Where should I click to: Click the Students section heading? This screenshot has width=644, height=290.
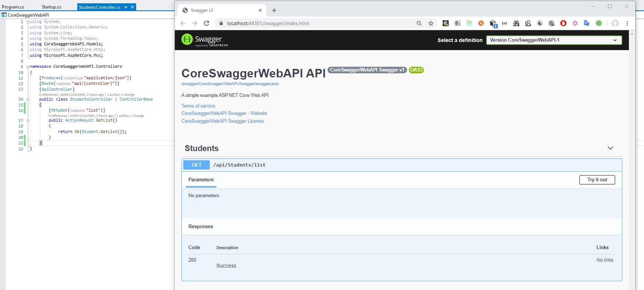coord(202,148)
